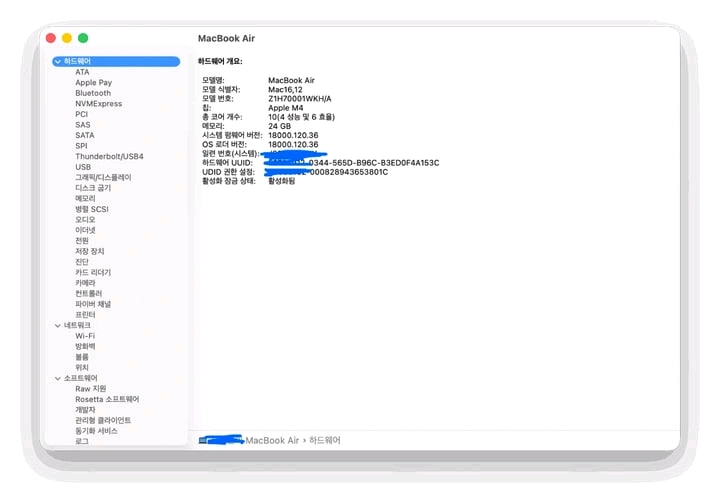Select the USB item
Screen dimensions: 720x503
click(x=83, y=167)
